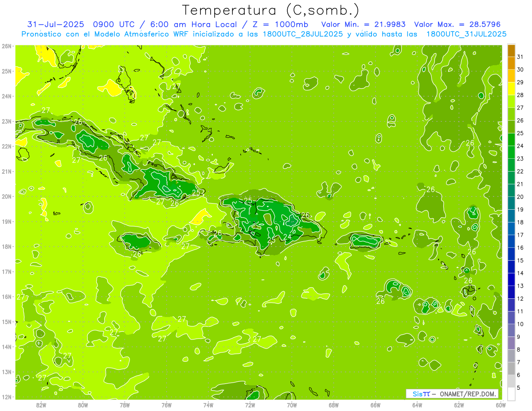Click the '26N' latitude axis label
This screenshot has width=532, height=411.
7,46
